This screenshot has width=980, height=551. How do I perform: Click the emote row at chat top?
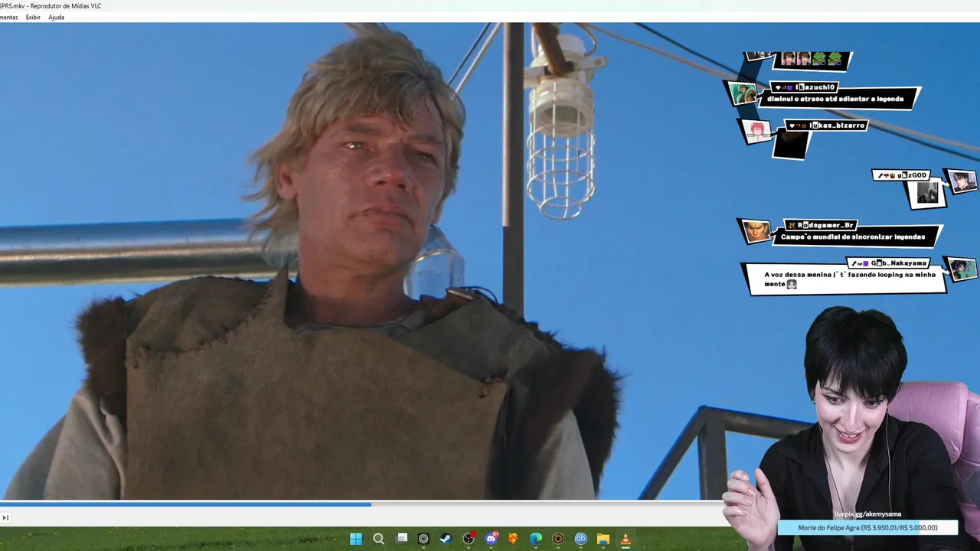pos(811,59)
